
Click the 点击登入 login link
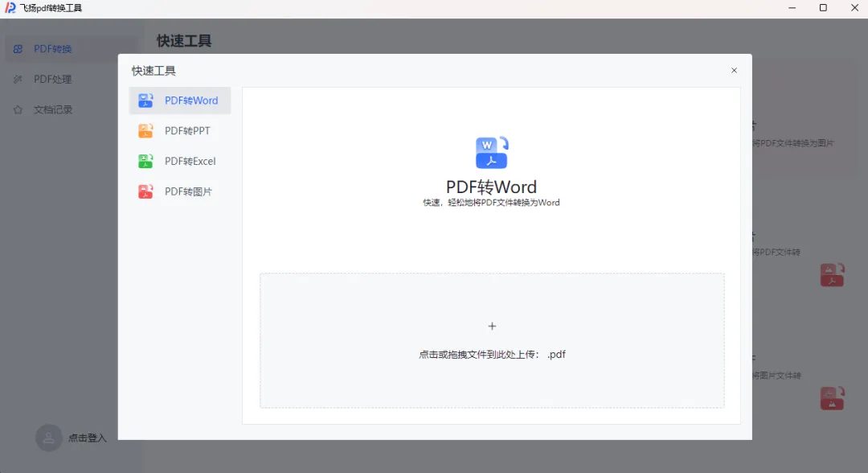tap(87, 438)
